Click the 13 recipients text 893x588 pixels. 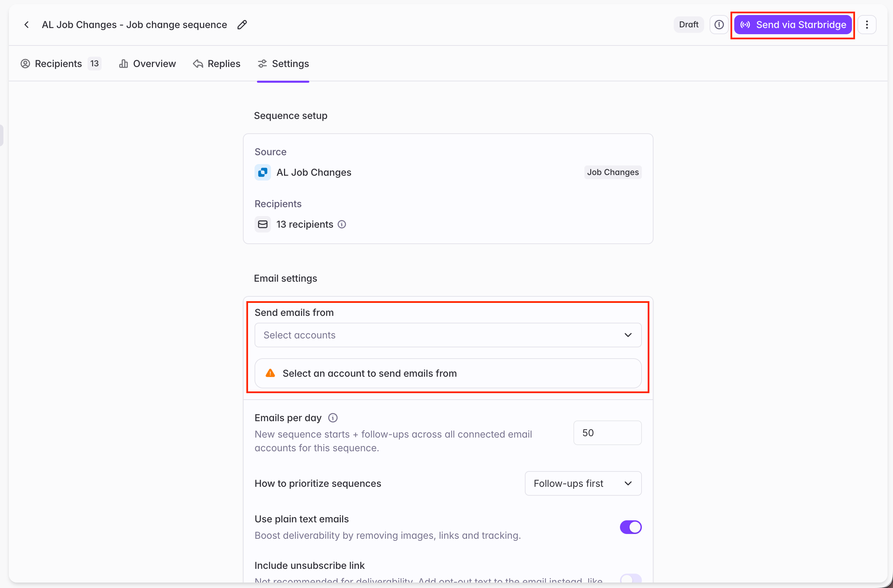(x=305, y=224)
